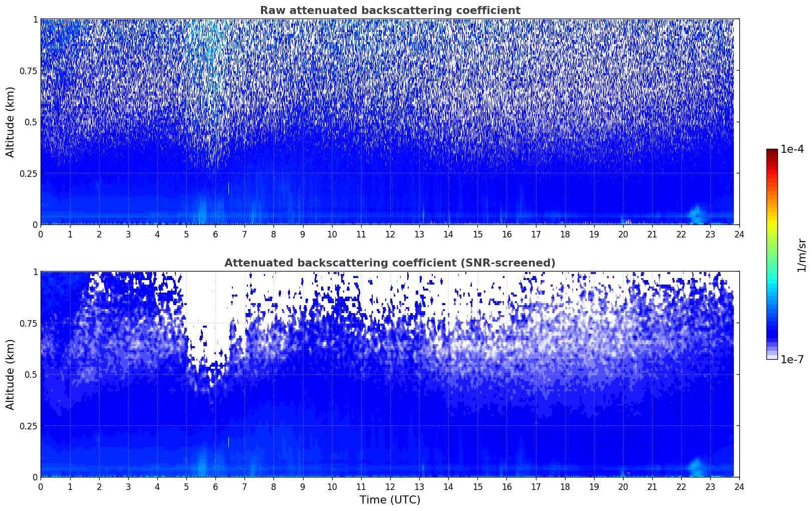The image size is (812, 511).
Task: Click the '24' tick label on bottom plot's time axis
Action: tap(739, 487)
